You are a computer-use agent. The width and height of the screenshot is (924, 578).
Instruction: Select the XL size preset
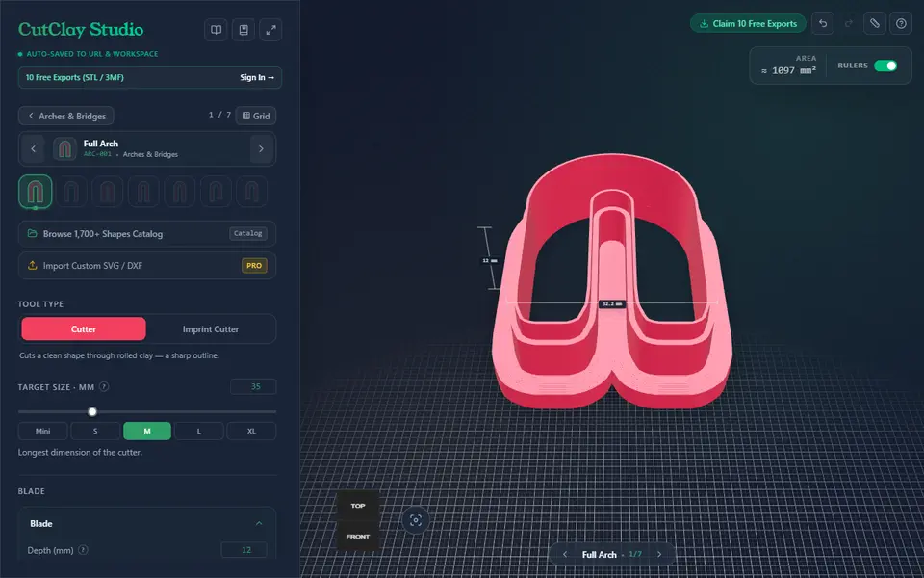(x=251, y=432)
